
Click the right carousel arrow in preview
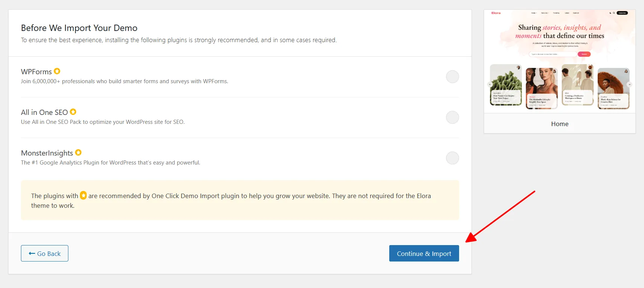click(x=629, y=85)
